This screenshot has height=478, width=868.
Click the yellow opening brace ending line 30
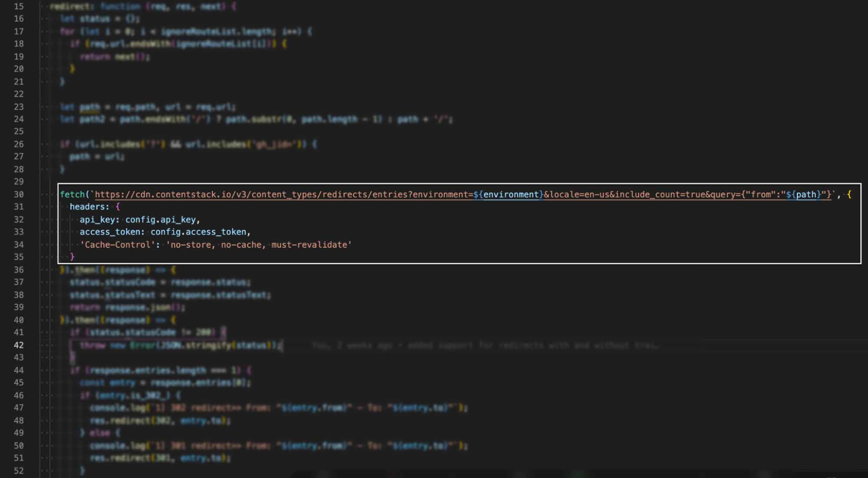849,194
